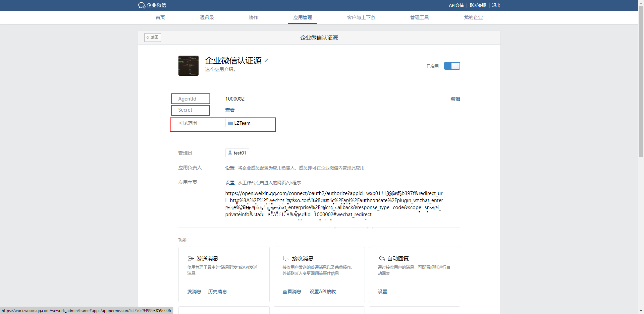Go to the 我的企业 tab
The height and width of the screenshot is (314, 644).
tap(473, 17)
